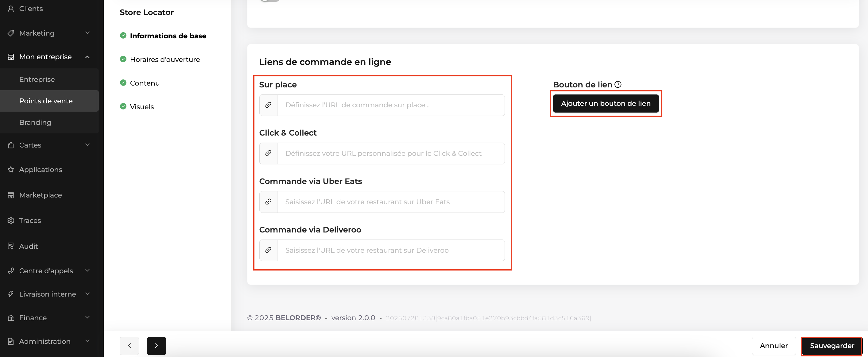Screen dimensions: 868x357
Task: Click the Marketing tag icon
Action: (11, 33)
